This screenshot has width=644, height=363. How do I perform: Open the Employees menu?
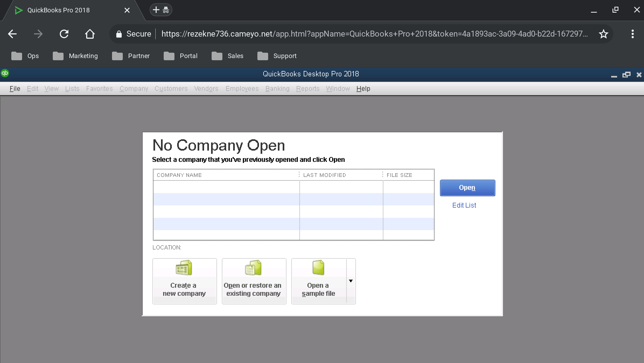click(242, 89)
